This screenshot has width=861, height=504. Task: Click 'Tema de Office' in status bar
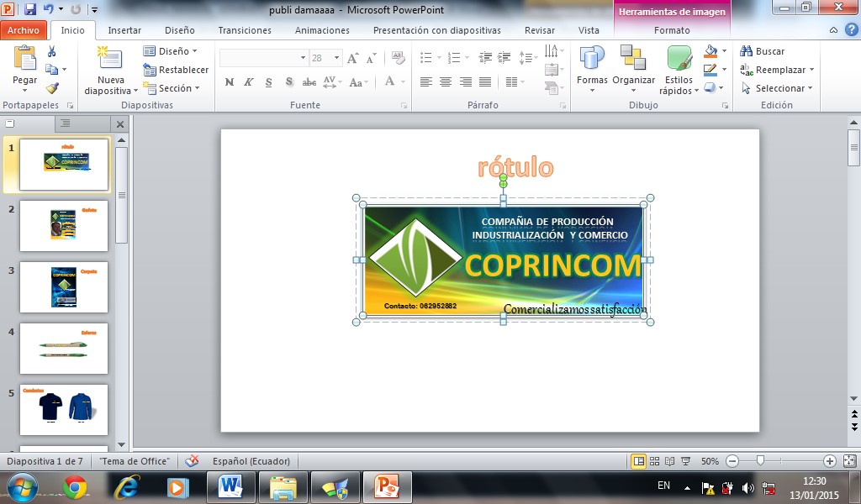[134, 461]
